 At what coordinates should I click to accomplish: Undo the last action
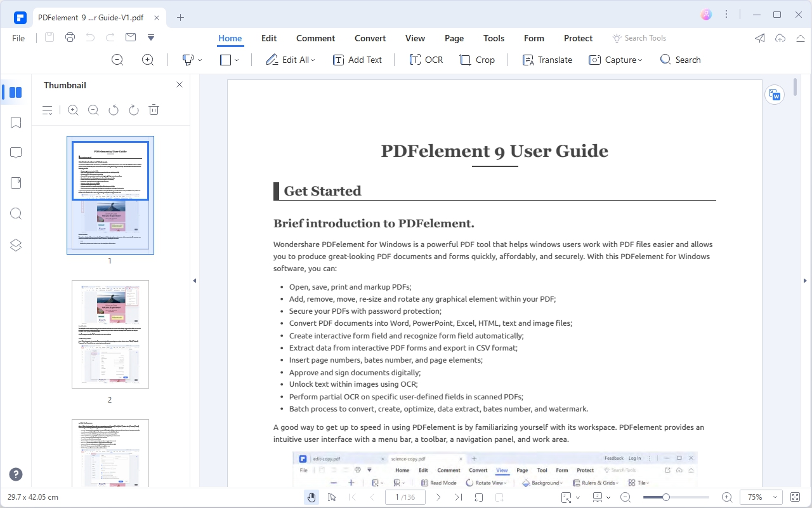click(90, 37)
